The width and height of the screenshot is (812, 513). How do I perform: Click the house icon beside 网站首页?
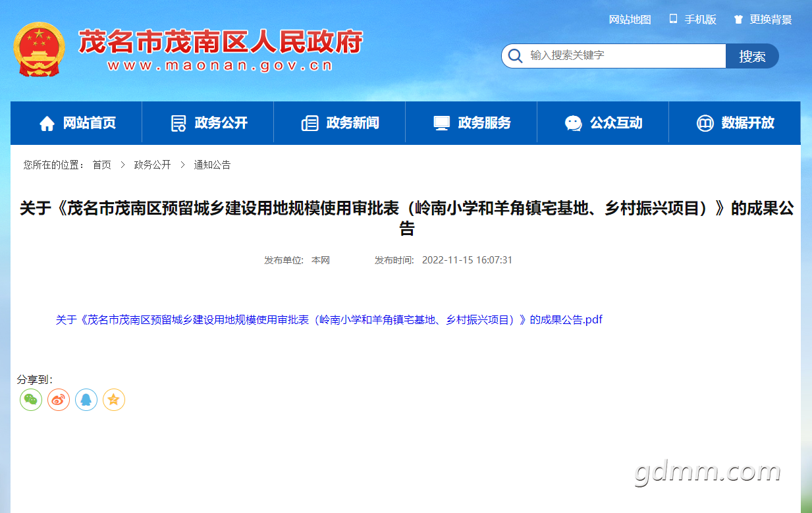47,123
